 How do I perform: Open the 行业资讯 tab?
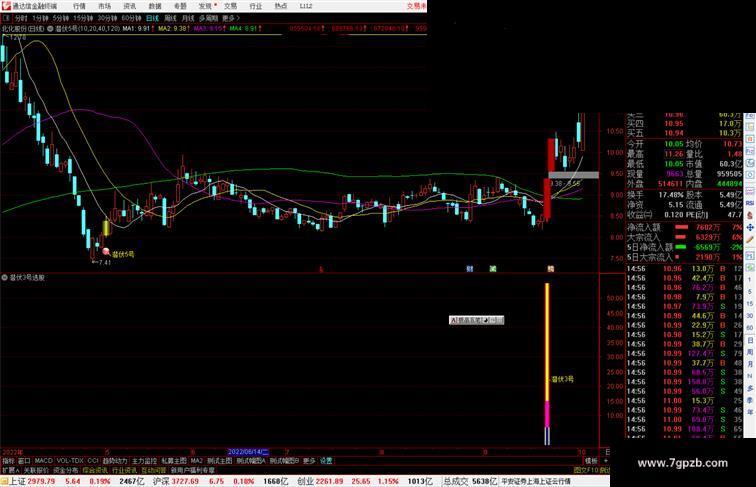pyautogui.click(x=124, y=470)
